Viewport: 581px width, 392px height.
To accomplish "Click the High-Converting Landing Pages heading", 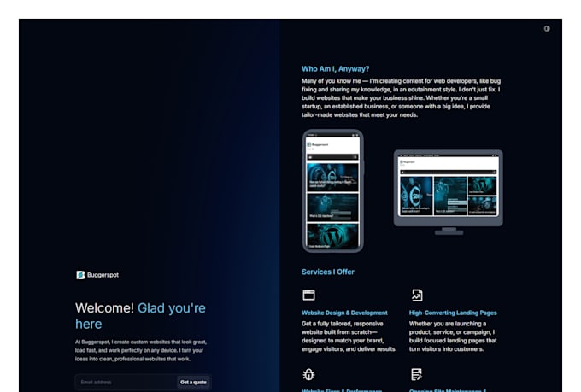I will [x=453, y=313].
